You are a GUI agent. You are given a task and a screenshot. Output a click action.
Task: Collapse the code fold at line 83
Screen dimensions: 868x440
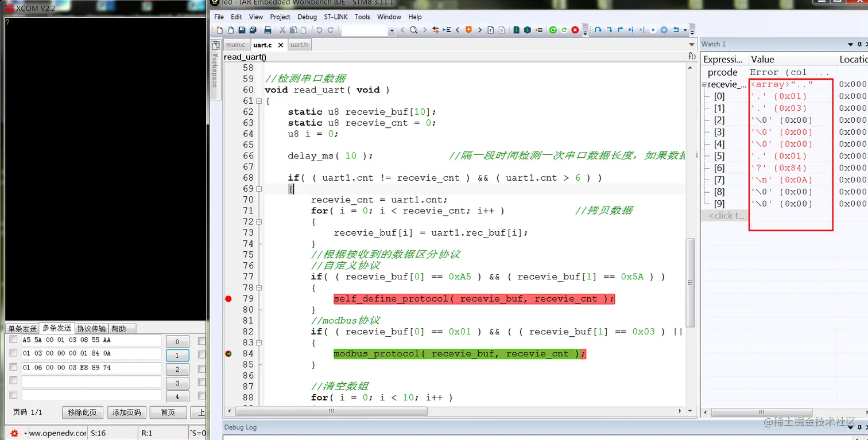[259, 342]
